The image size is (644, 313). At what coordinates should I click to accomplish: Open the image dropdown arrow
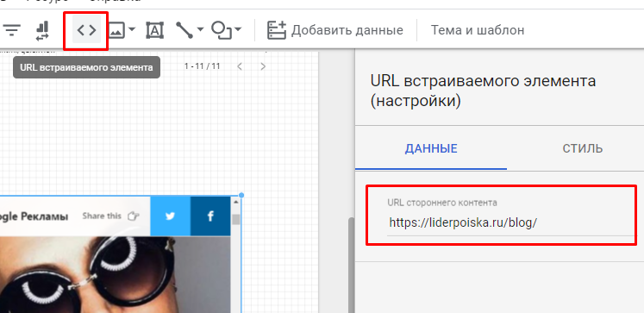click(x=132, y=29)
